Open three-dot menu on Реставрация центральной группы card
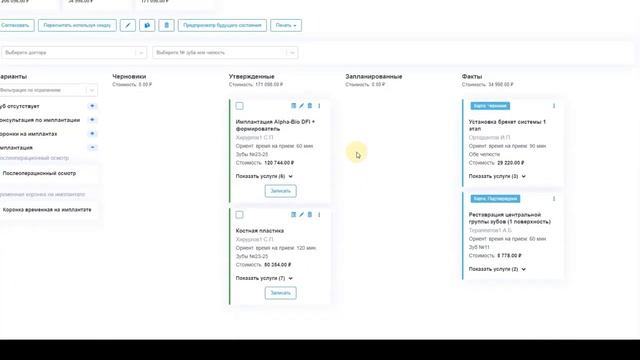Screen dimensions: 640x360 [x=554, y=199]
